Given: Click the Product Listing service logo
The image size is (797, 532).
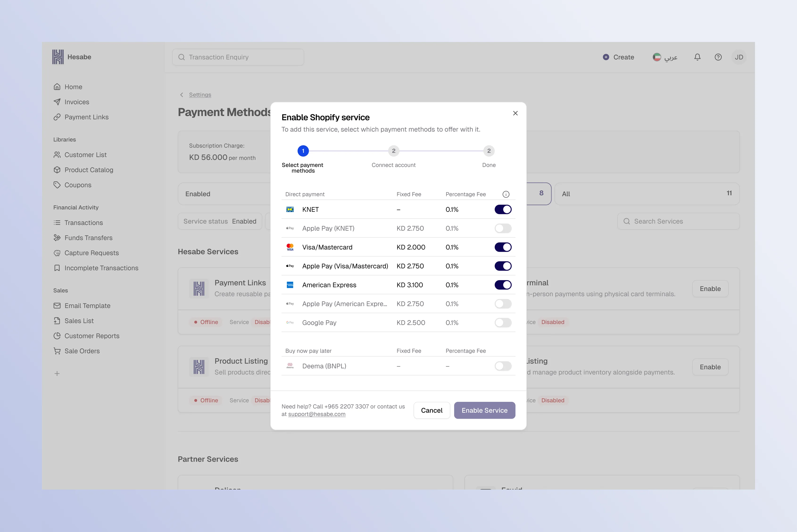Looking at the screenshot, I should [199, 367].
